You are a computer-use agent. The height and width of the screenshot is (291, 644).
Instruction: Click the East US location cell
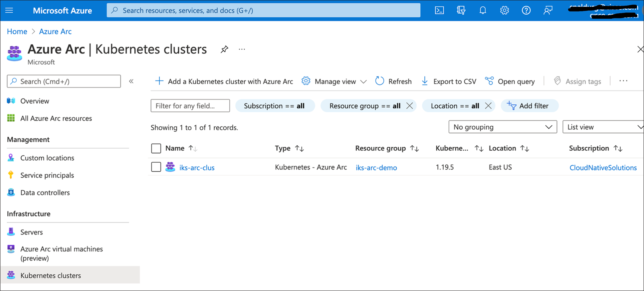pos(500,167)
